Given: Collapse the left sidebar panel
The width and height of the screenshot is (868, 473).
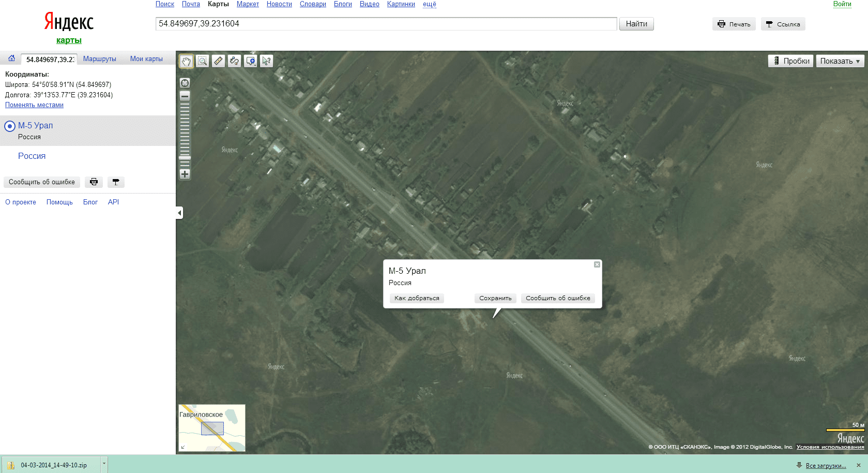Looking at the screenshot, I should [x=179, y=213].
